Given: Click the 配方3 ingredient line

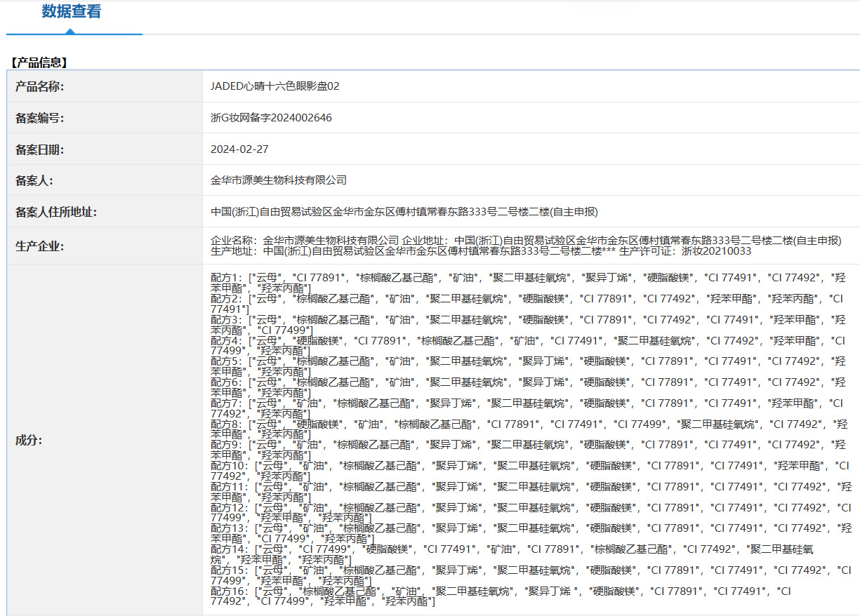Looking at the screenshot, I should (x=528, y=325).
